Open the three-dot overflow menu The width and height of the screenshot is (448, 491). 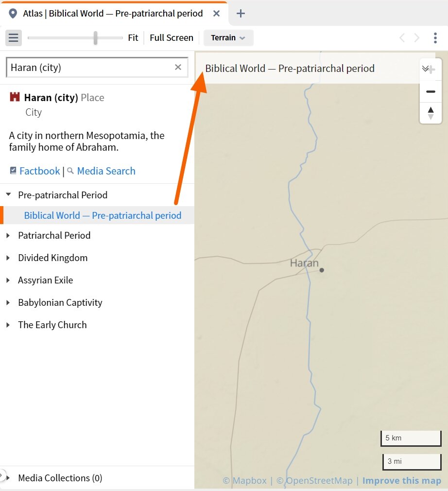coord(435,37)
